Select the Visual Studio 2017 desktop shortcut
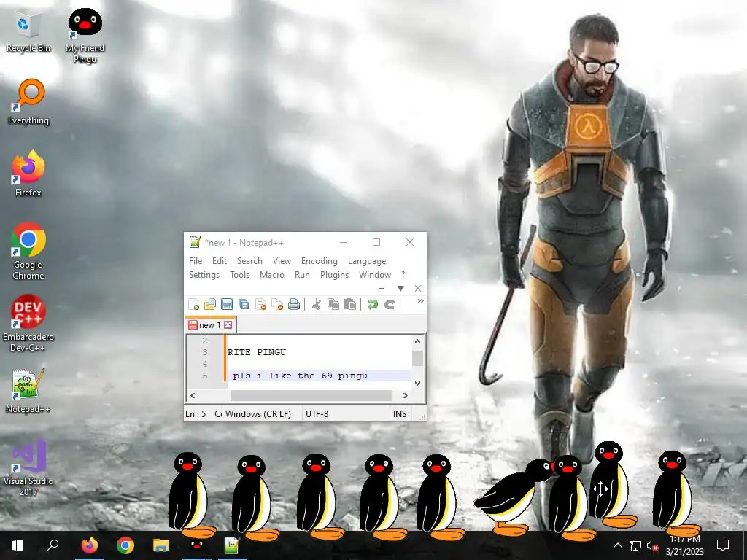747x560 pixels. (x=28, y=468)
